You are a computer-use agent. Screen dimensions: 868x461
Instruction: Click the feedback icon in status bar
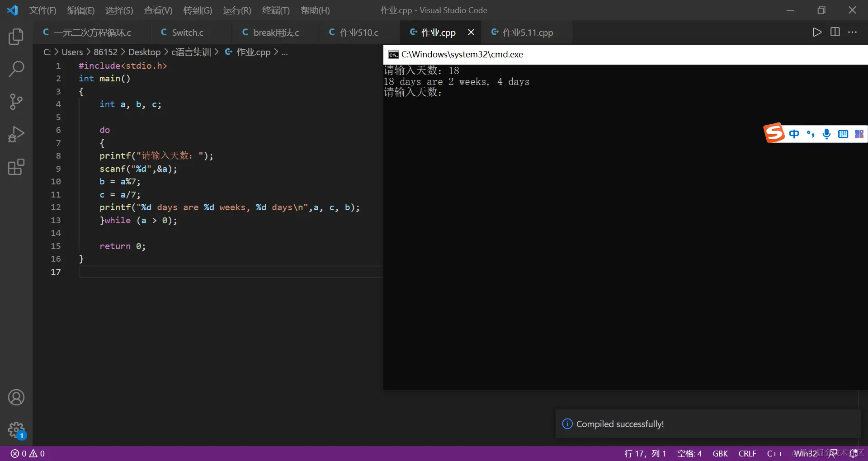832,453
